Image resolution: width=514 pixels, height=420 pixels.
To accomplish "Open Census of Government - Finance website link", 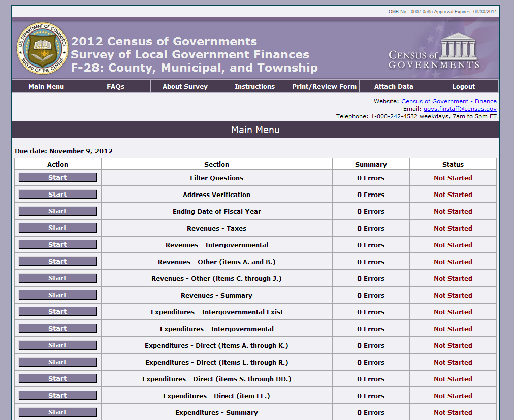I will (449, 101).
